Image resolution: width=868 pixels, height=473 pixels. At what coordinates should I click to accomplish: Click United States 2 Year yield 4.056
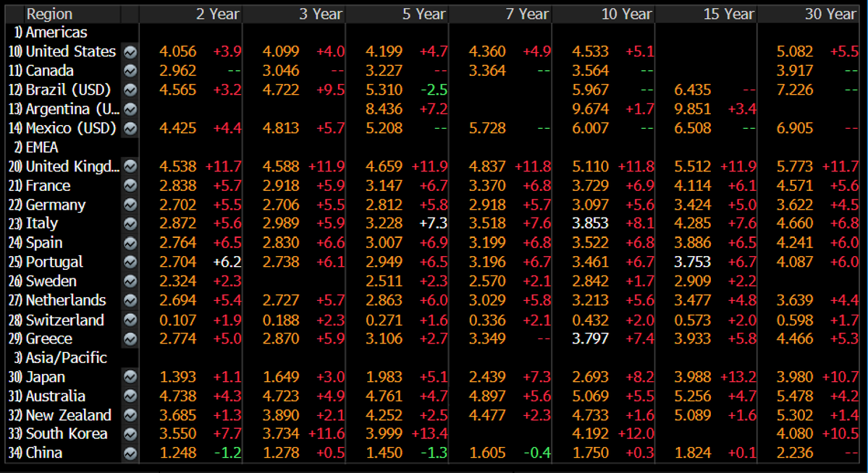177,52
